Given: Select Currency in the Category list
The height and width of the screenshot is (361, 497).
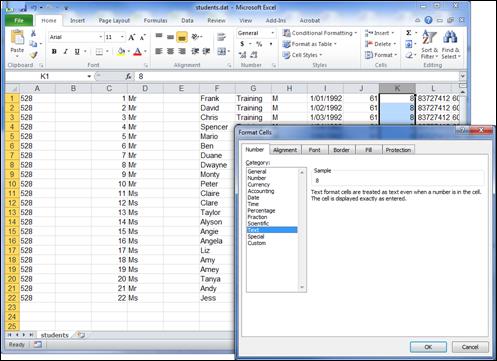Looking at the screenshot, I should (x=259, y=185).
